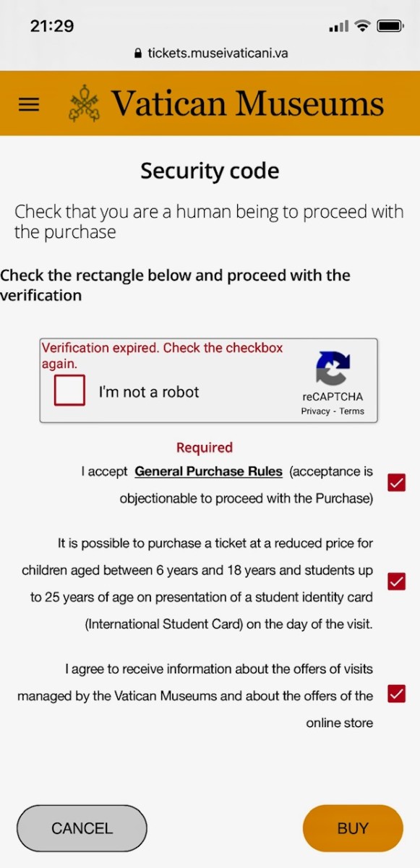Tap the reCAPTCHA logo icon
This screenshot has width=420, height=868.
point(333,369)
